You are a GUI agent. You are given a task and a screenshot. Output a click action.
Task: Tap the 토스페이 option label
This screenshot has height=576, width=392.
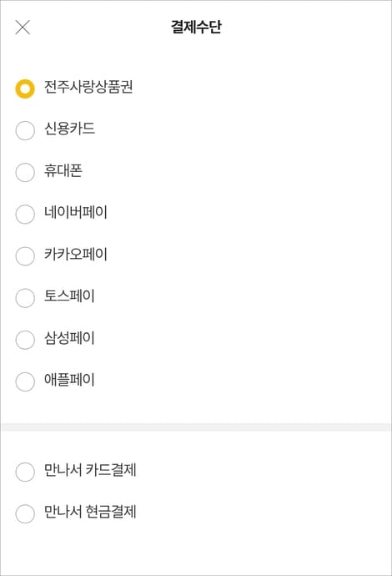(69, 296)
